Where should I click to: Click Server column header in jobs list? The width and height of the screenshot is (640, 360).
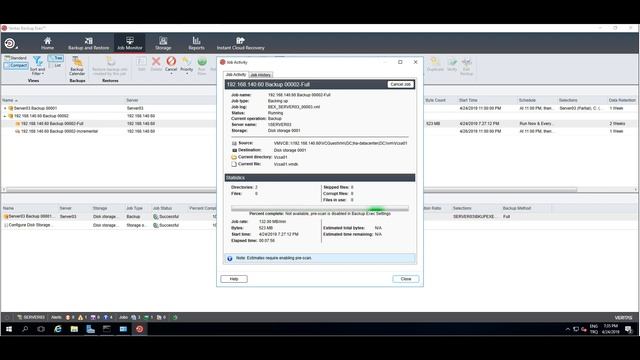point(132,100)
